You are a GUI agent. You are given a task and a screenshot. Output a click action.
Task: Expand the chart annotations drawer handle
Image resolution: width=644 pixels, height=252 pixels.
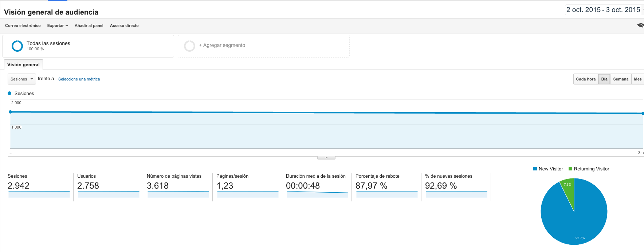tap(326, 158)
